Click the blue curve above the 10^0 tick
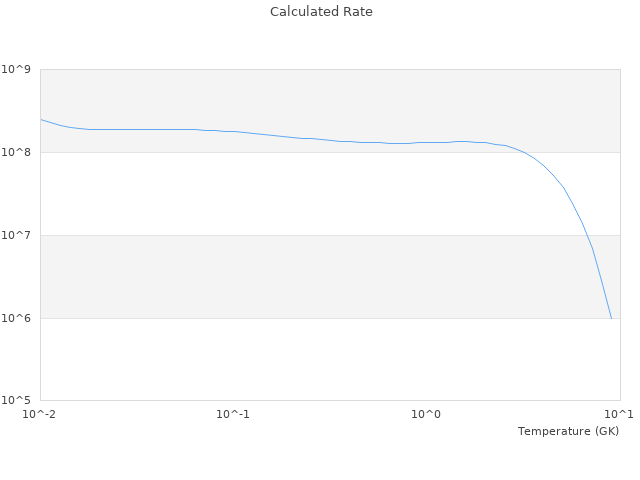This screenshot has height=480, width=640. pos(427,142)
